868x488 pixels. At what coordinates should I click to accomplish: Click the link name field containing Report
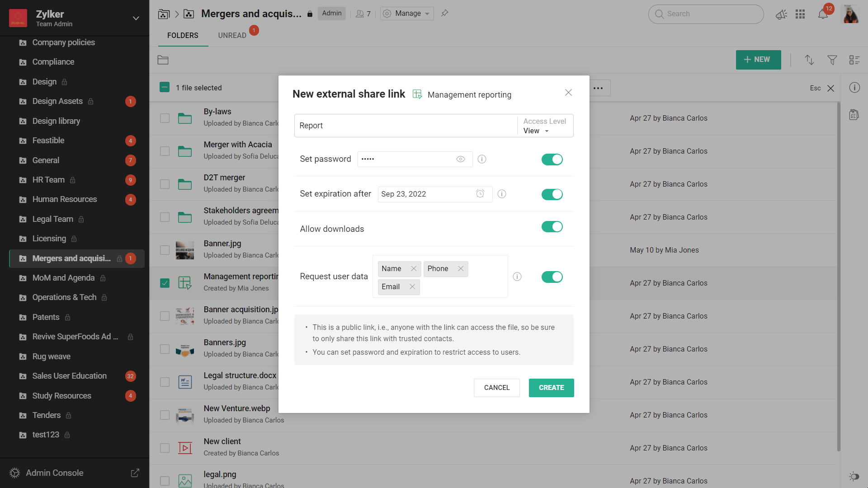point(405,126)
